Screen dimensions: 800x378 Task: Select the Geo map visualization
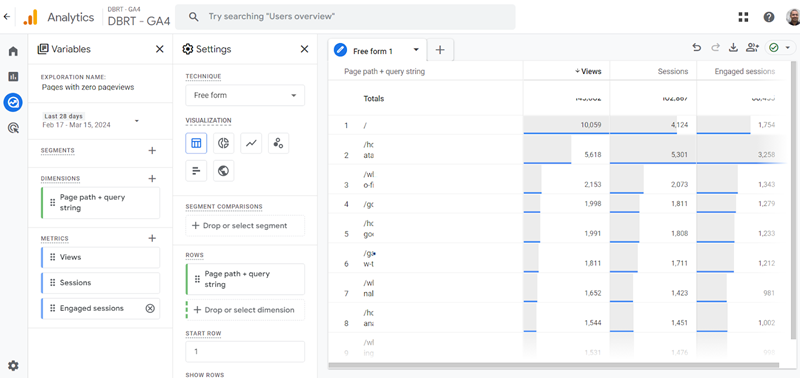223,171
